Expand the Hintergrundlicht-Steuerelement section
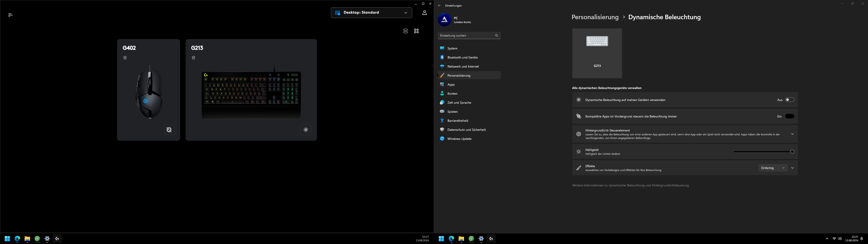 (792, 134)
